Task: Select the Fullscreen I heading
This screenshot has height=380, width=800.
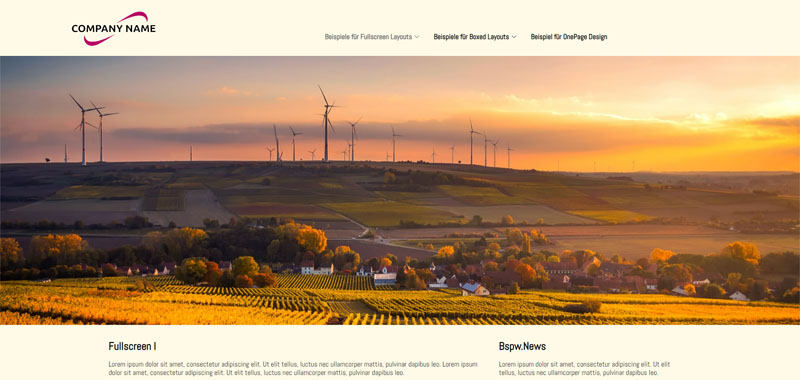Action: pos(132,346)
